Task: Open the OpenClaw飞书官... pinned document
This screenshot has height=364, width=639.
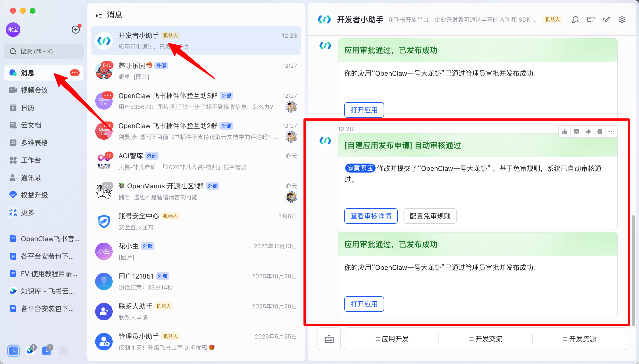Action: pyautogui.click(x=43, y=239)
